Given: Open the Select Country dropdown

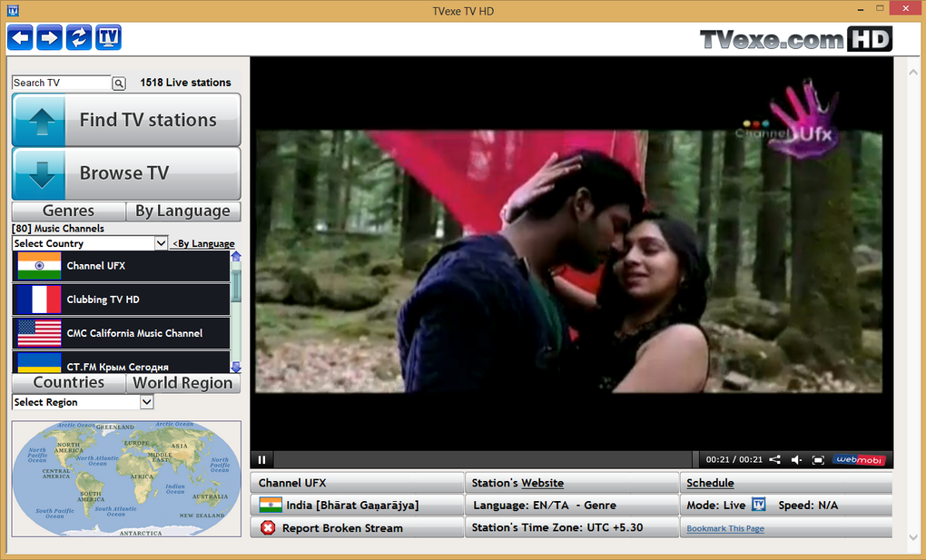Looking at the screenshot, I should point(90,243).
